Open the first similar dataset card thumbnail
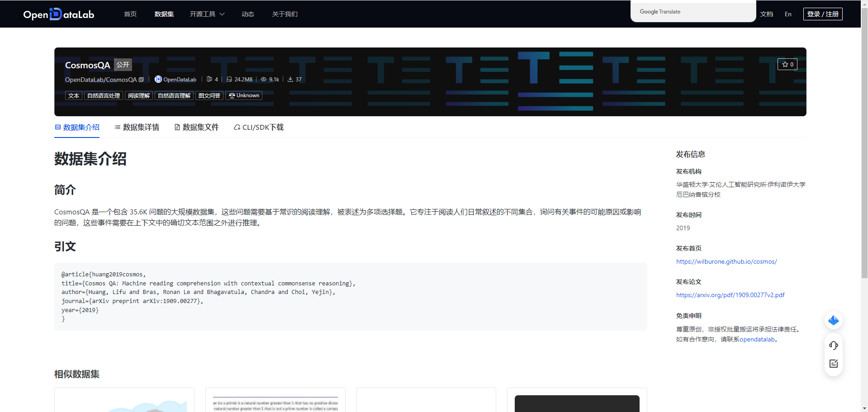Image resolution: width=868 pixels, height=412 pixels. coord(124,400)
